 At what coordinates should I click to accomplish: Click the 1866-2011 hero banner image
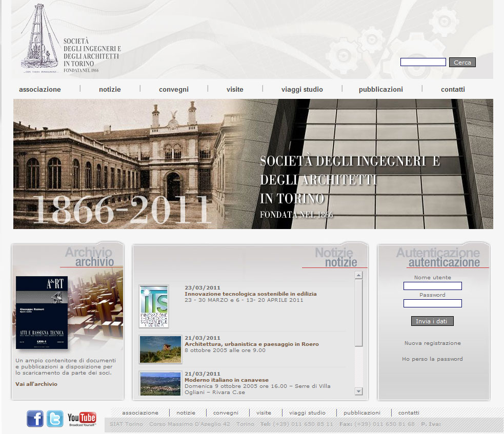[x=253, y=164]
